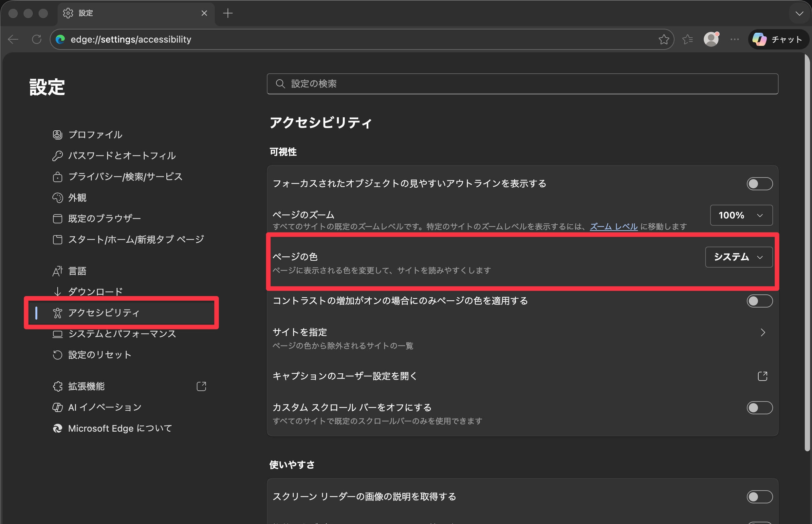Screen dimensions: 812x524
Task: Toggle フォーカスされたオブジェクト outline switch
Action: (759, 184)
